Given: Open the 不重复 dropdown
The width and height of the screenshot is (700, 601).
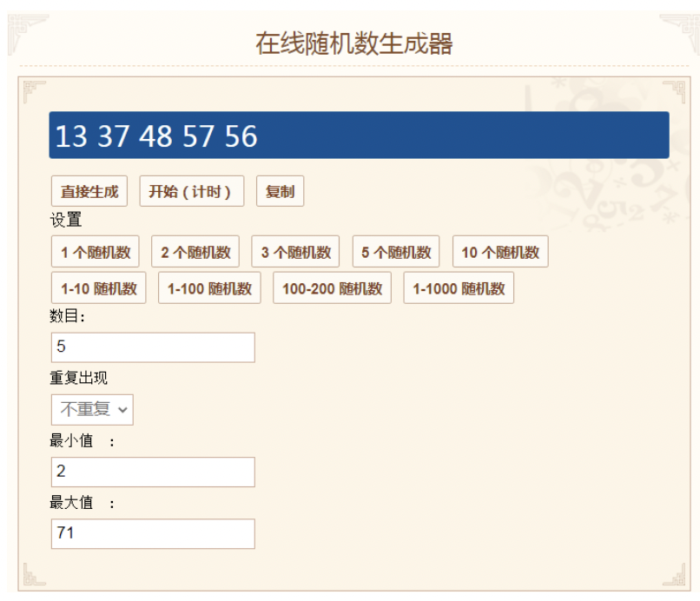Looking at the screenshot, I should coord(92,409).
